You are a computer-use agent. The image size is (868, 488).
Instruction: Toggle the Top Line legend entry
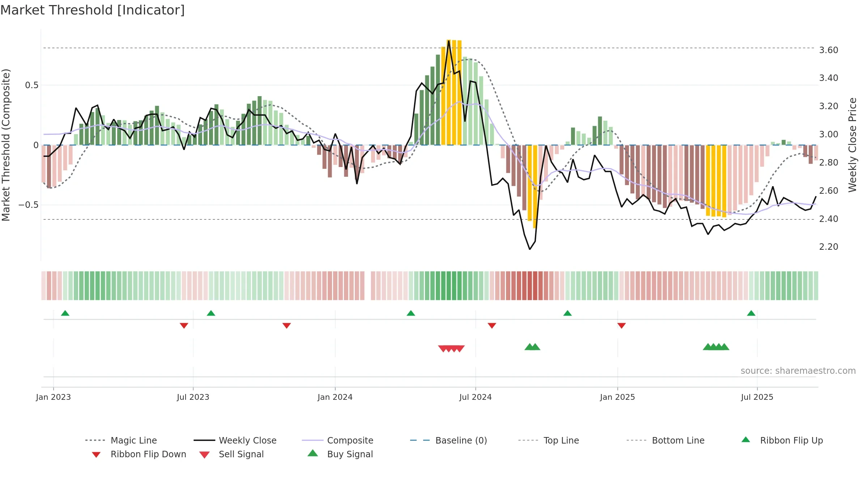[x=549, y=440]
